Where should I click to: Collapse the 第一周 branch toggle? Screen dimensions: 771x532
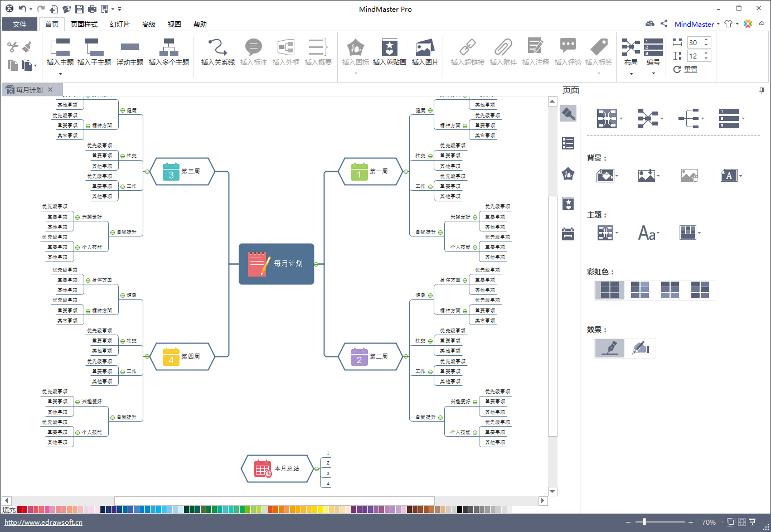tap(405, 172)
